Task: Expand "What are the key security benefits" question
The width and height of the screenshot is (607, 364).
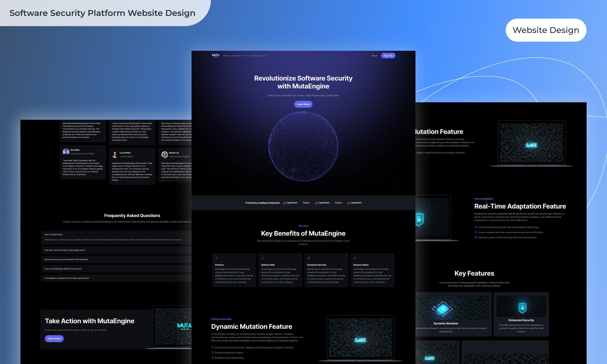Action: point(66,260)
